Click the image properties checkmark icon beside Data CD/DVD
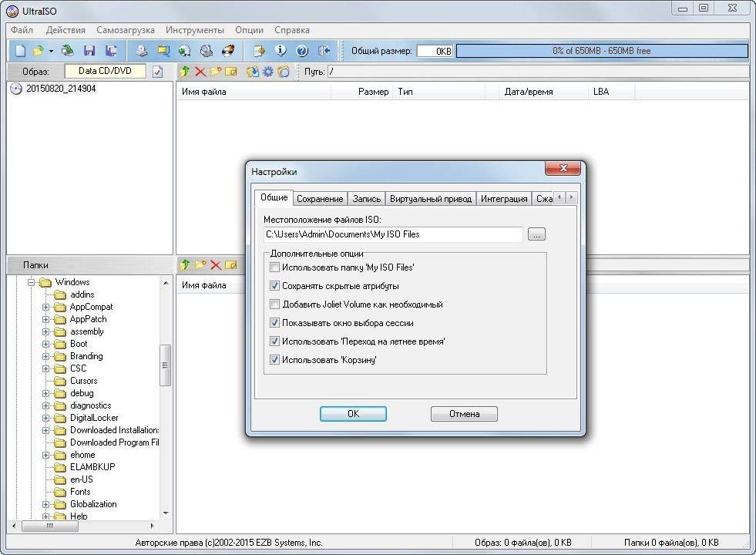This screenshot has height=555, width=756. (157, 72)
